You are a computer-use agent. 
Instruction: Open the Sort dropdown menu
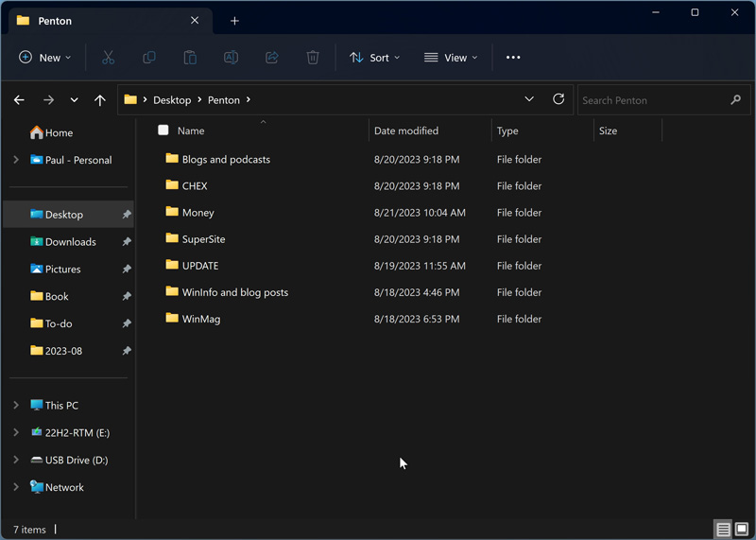tap(375, 58)
